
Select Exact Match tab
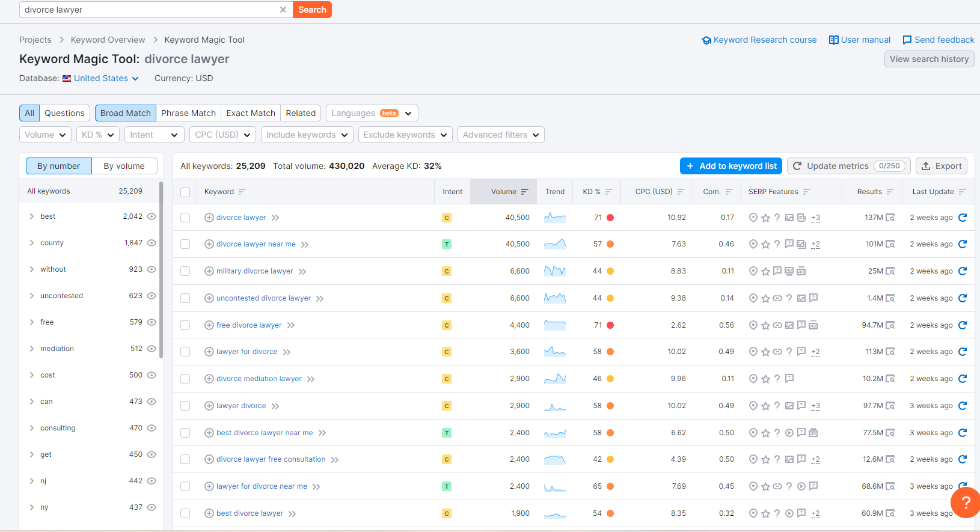[x=251, y=113]
